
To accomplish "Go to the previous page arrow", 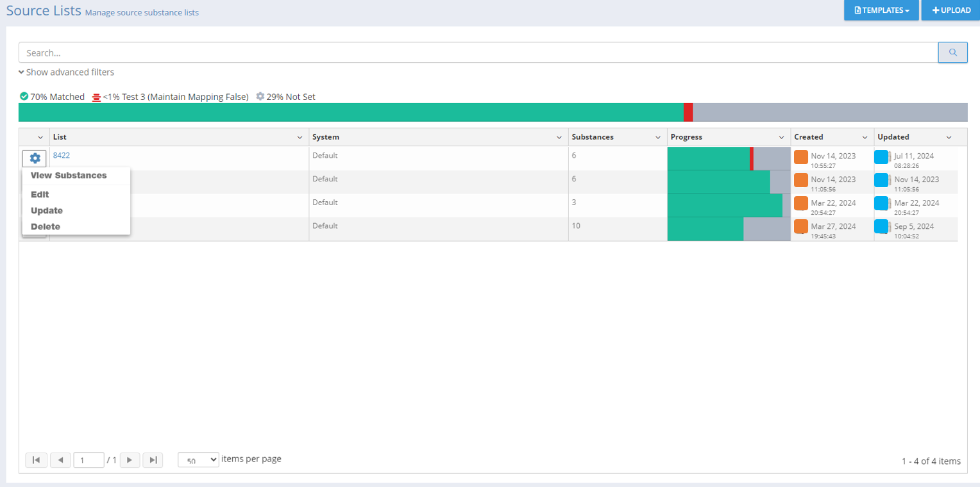I will (60, 460).
